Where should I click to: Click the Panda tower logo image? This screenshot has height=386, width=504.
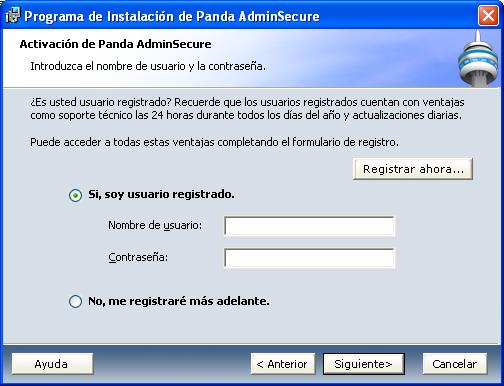point(477,59)
